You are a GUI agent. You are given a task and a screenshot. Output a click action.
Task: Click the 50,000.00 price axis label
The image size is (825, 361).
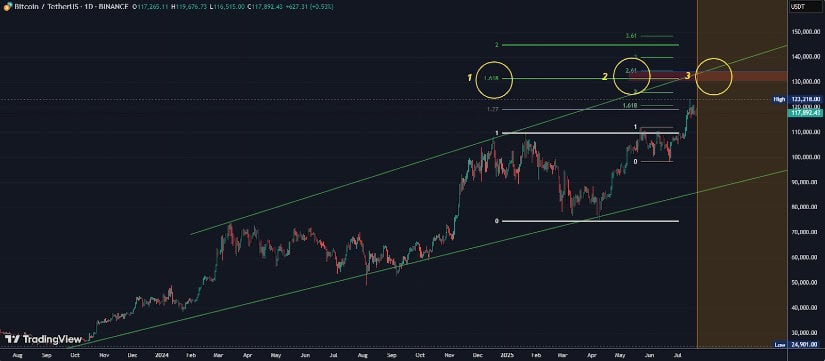point(805,283)
